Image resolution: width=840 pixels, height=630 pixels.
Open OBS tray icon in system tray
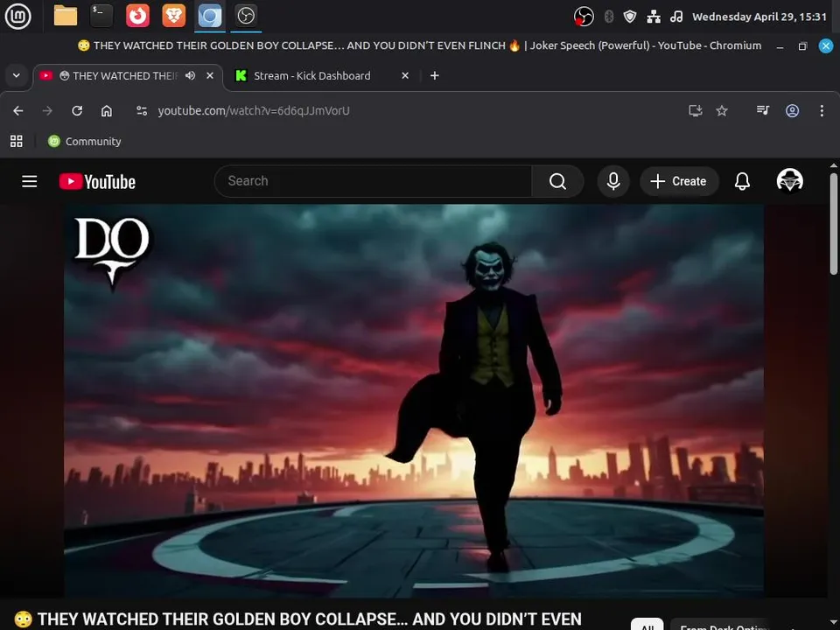[x=584, y=17]
